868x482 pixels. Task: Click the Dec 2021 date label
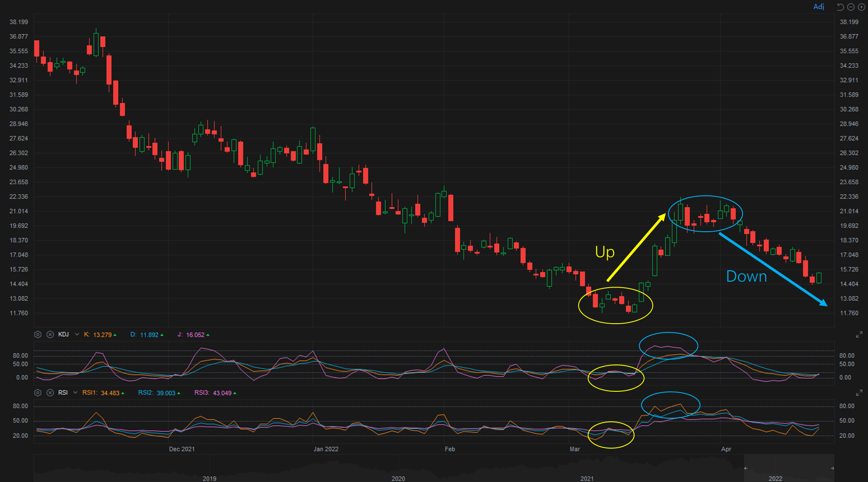click(x=182, y=449)
